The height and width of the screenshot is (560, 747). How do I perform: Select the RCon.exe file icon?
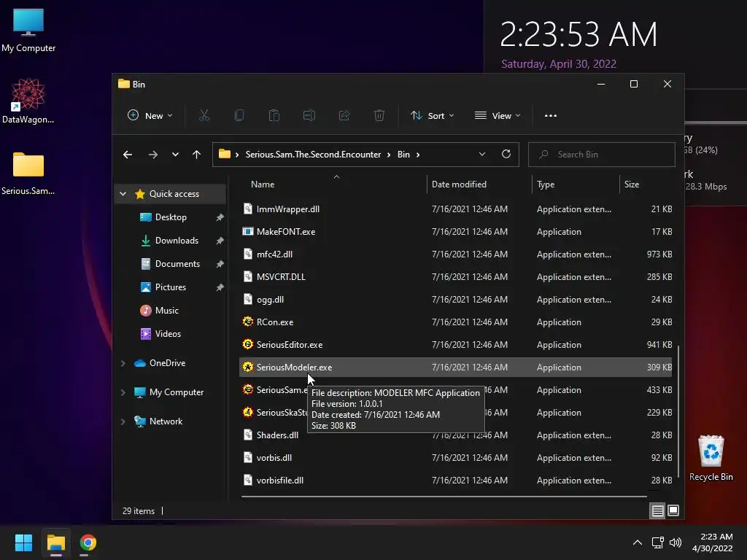point(248,322)
